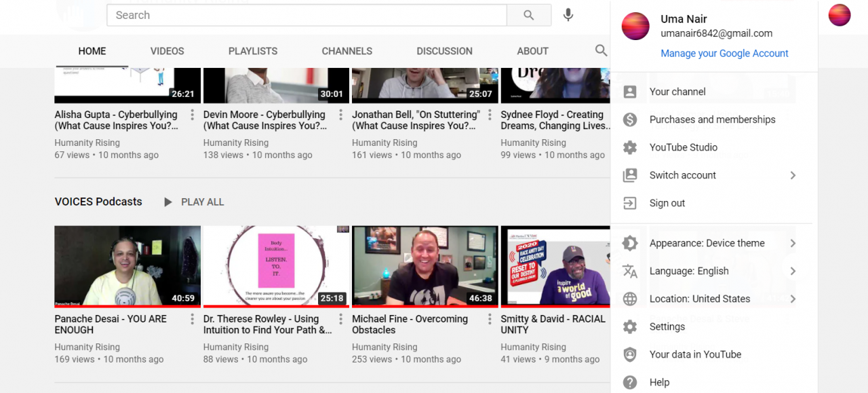Open the Sydnee Floyd - Creating Dreams title

click(555, 120)
